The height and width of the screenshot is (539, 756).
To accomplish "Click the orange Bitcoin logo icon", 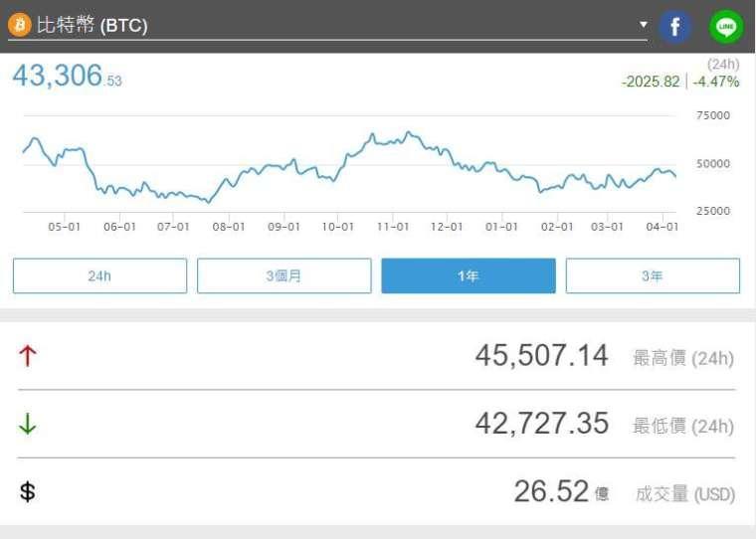I will pos(20,25).
